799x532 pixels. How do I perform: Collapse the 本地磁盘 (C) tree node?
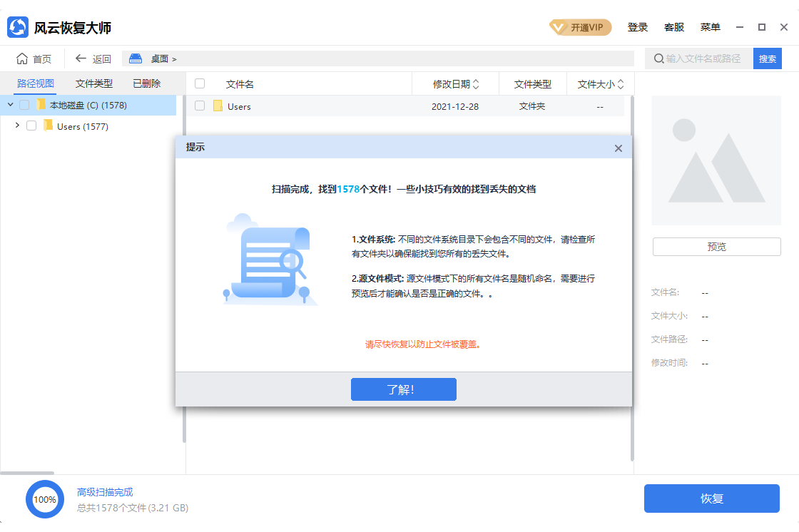pos(10,105)
